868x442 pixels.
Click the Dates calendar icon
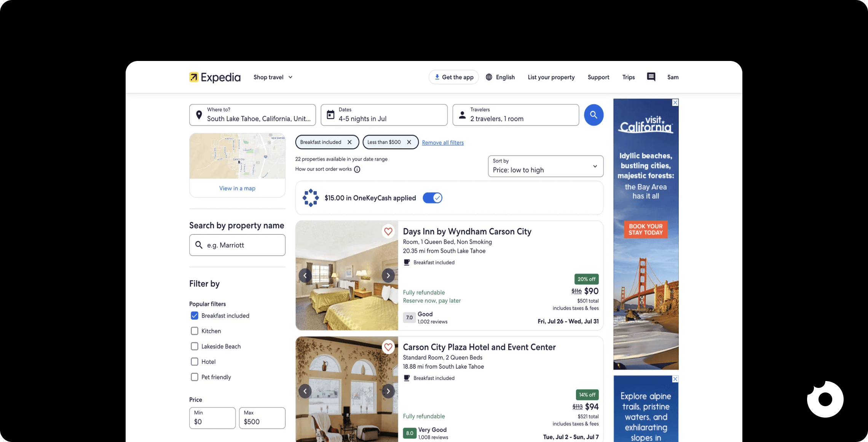[330, 114]
